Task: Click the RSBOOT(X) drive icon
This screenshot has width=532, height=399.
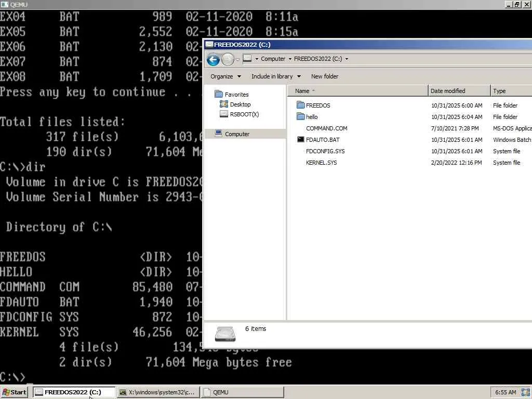Action: point(223,114)
